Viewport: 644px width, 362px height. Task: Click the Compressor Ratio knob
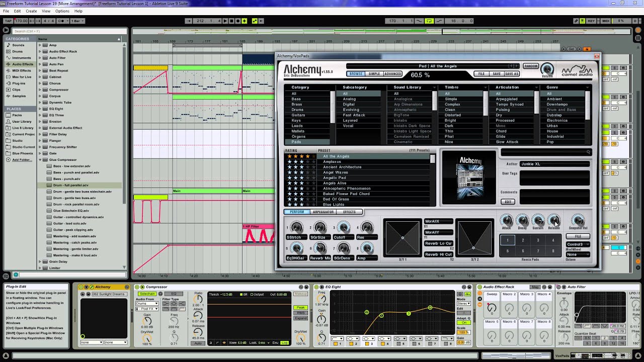point(198,300)
